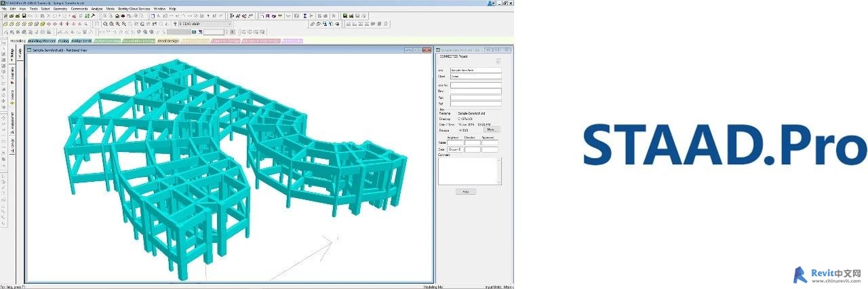Click the Rev field in Job Info
The width and height of the screenshot is (868, 289).
point(475,91)
